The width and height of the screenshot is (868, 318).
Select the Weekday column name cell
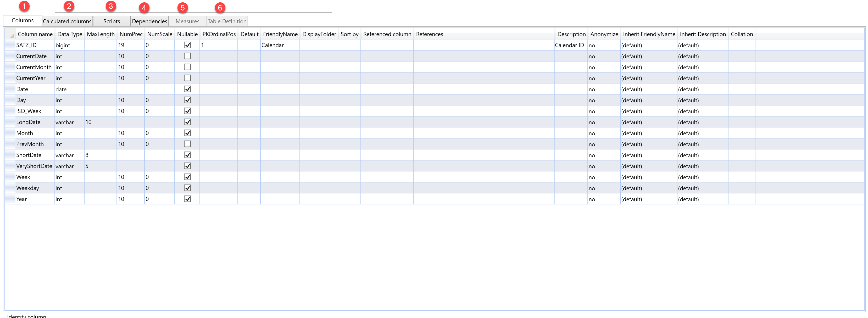35,188
